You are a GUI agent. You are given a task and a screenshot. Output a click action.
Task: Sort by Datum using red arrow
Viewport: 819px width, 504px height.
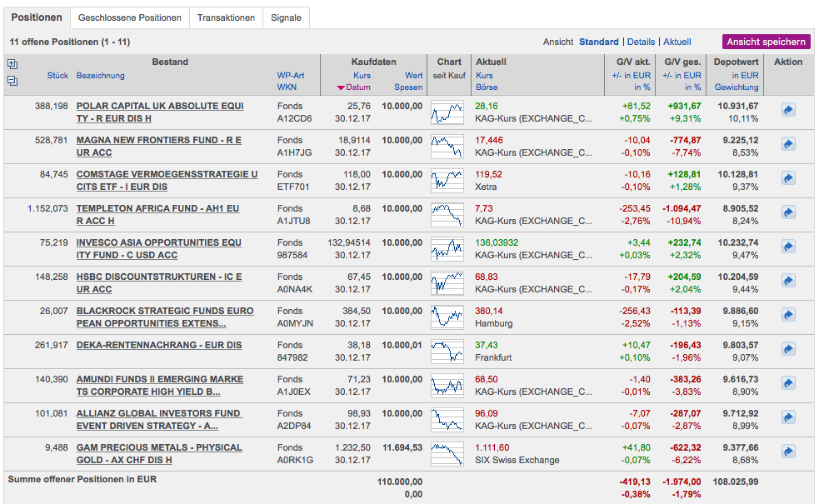click(341, 87)
